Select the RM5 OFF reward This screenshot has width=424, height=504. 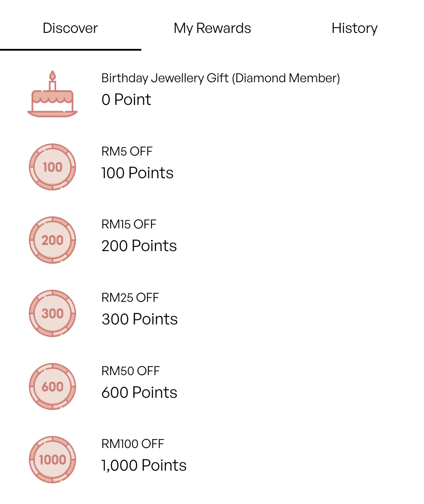tap(212, 167)
